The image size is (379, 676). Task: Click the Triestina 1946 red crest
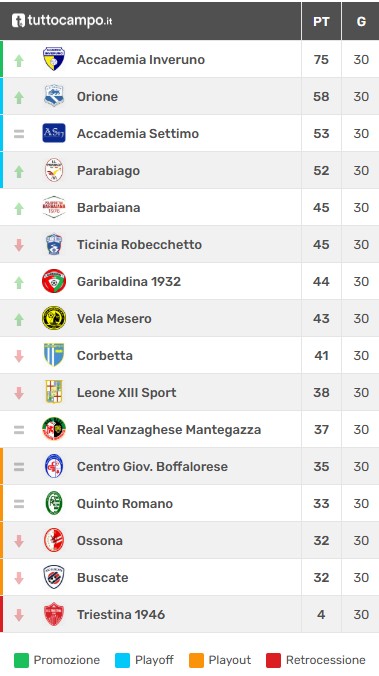54,614
